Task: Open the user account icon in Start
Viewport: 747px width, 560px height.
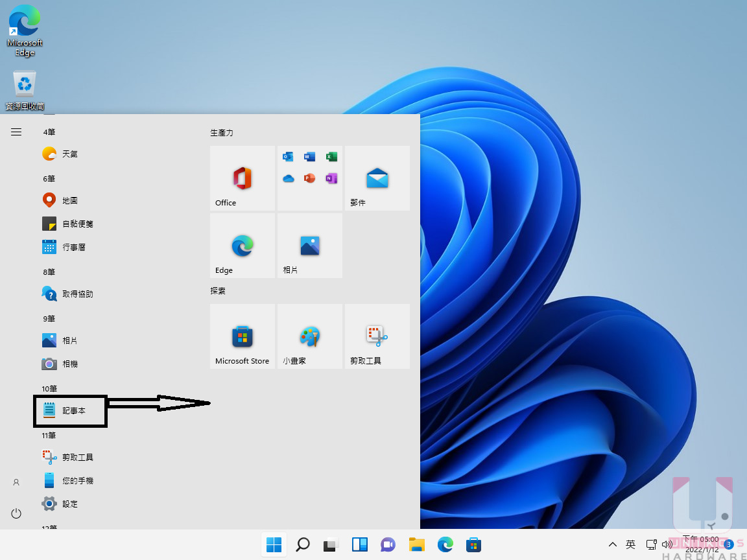Action: pos(16,482)
